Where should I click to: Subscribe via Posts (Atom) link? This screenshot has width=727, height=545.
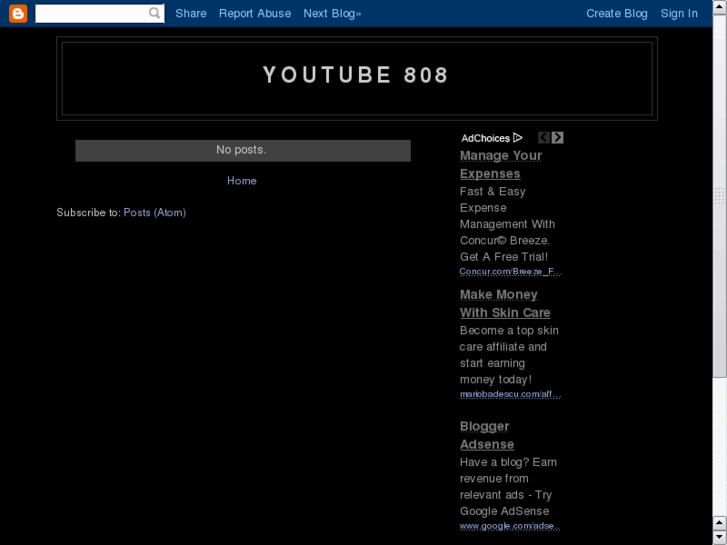tap(155, 212)
